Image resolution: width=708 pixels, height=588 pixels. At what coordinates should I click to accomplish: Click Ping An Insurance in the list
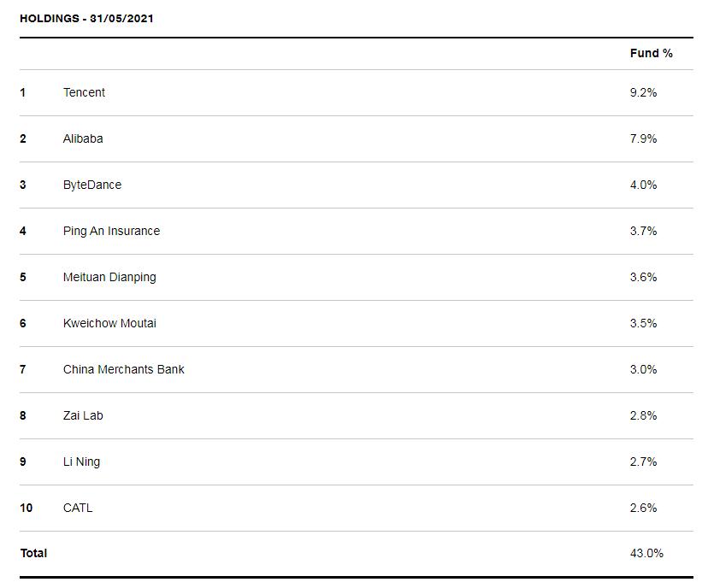[x=111, y=231]
